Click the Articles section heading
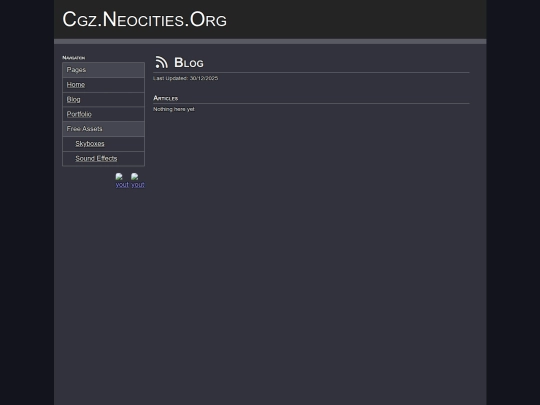 point(166,98)
